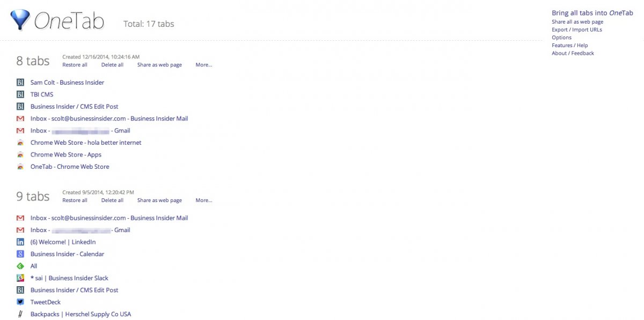Viewport: 644px width, 320px height.
Task: Click Gmail icon beside blurred Gmail inbox in 8 tabs group
Action: (20, 131)
